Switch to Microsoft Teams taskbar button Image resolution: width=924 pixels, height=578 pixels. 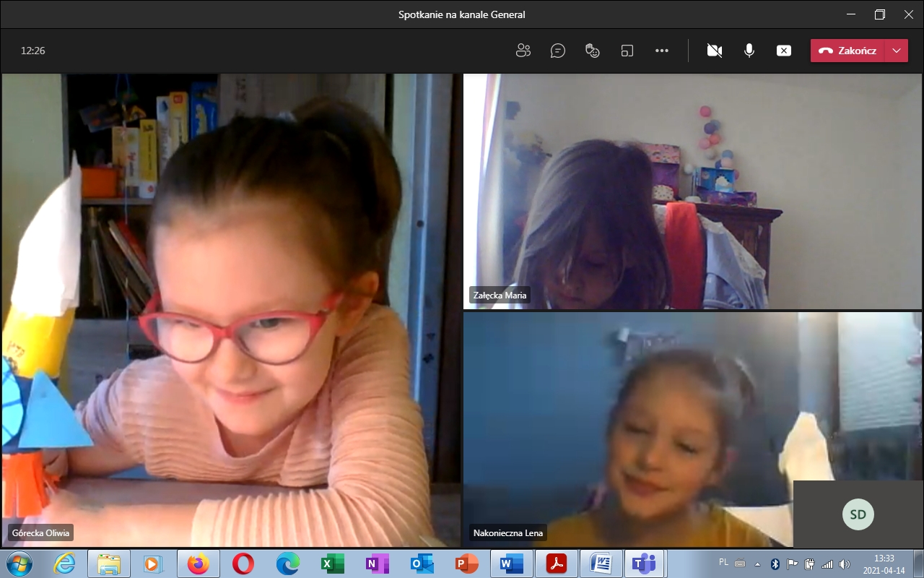point(645,564)
